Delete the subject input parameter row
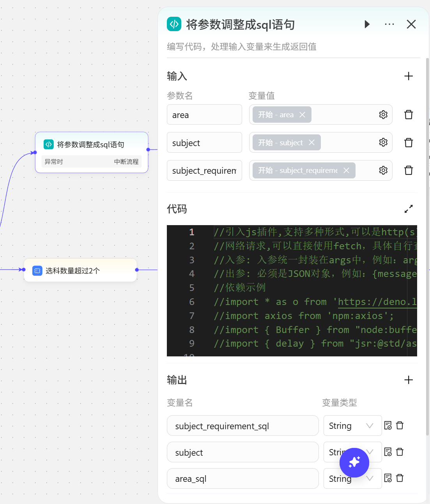The height and width of the screenshot is (504, 430). click(408, 143)
